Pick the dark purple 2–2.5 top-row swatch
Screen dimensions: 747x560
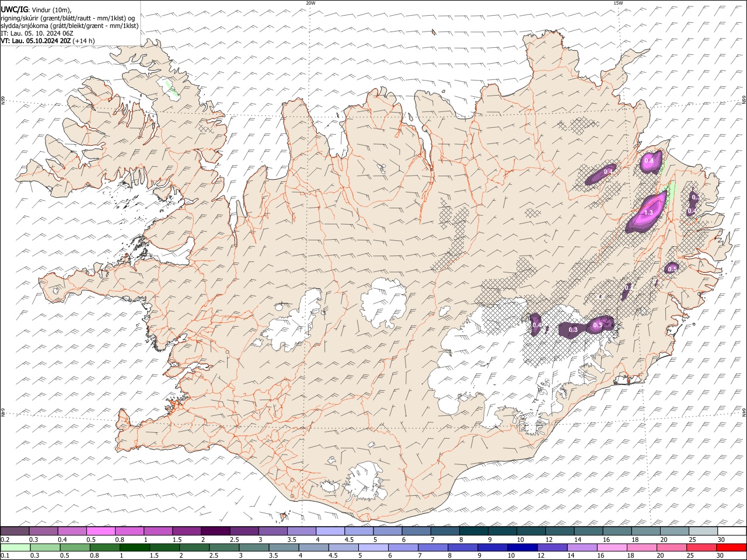215,531
